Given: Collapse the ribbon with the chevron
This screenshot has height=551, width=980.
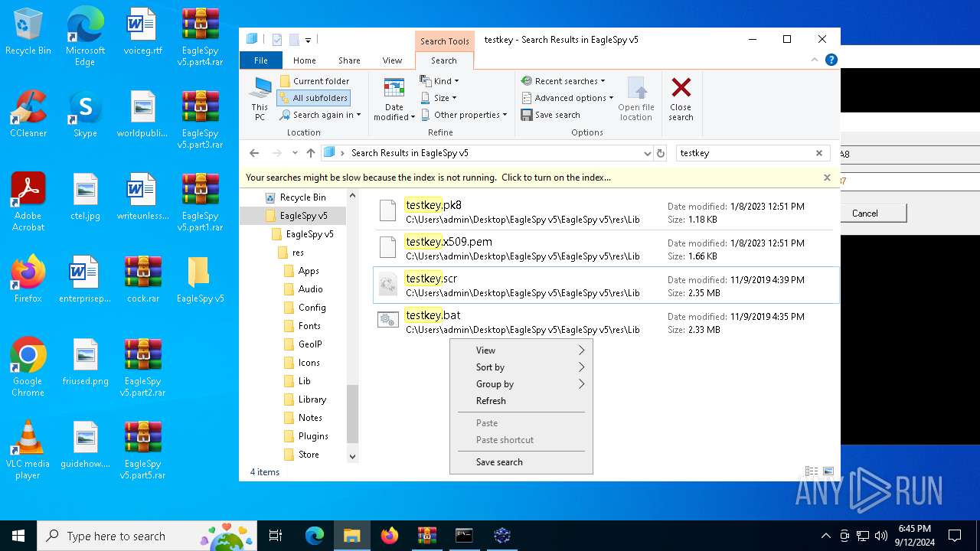Looking at the screenshot, I should 815,60.
